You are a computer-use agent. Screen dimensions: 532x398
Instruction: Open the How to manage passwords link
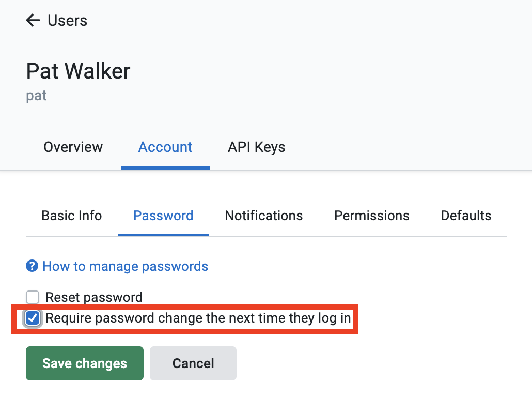(x=125, y=266)
